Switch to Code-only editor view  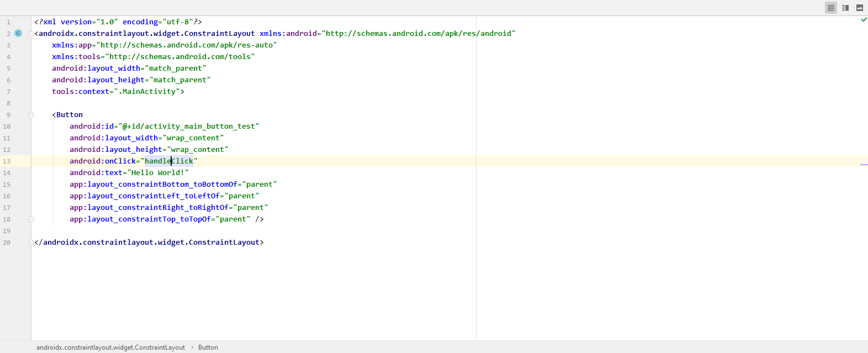click(x=830, y=8)
